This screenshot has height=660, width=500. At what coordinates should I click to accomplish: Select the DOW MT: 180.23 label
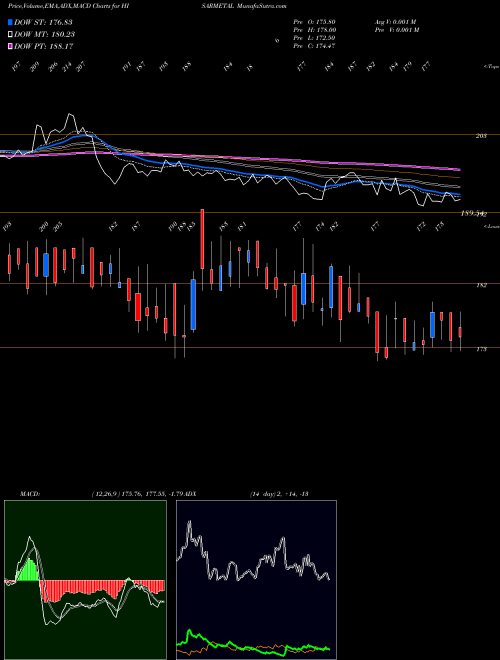[x=45, y=35]
